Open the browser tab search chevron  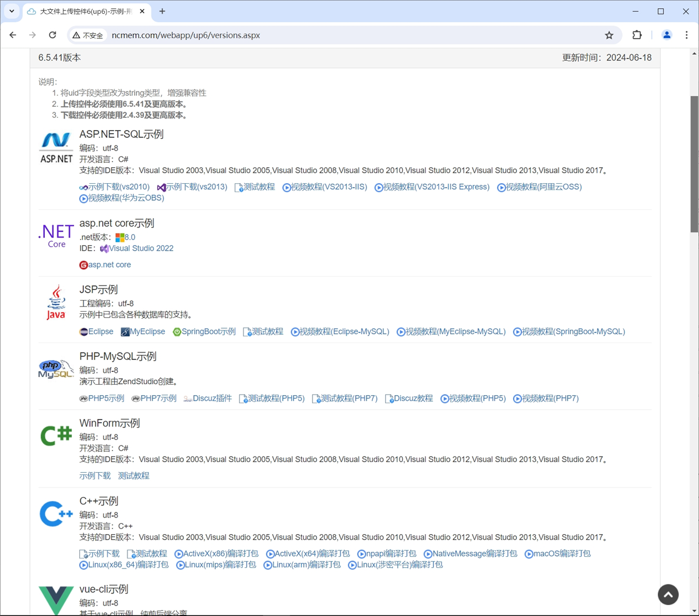pyautogui.click(x=12, y=11)
